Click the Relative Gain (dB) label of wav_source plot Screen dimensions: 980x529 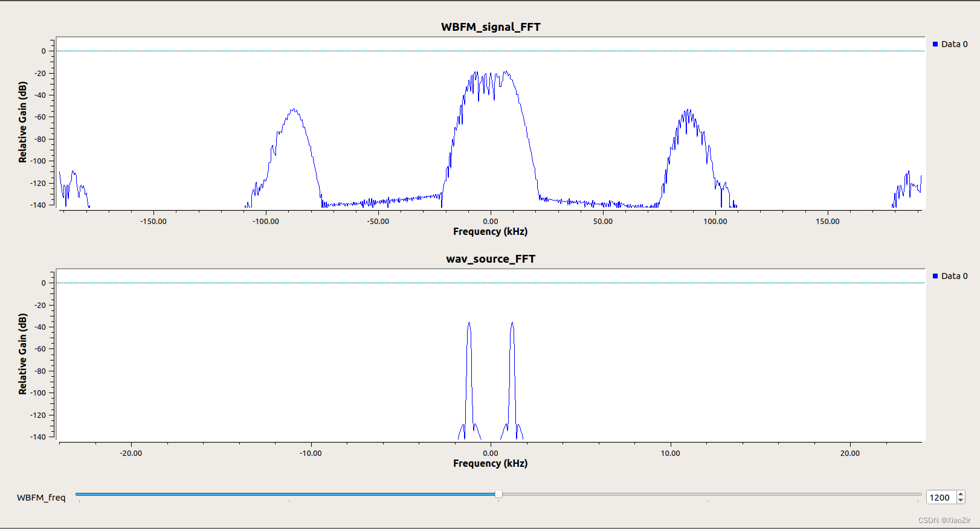tap(23, 354)
